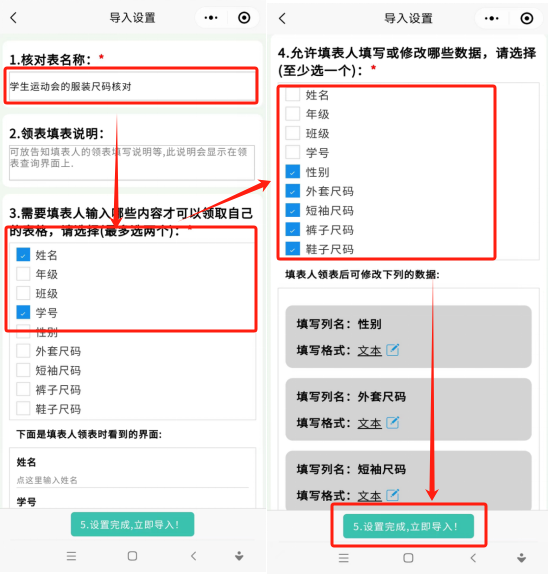Check 年级 in section 3 list
548x574 pixels.
pyautogui.click(x=23, y=274)
